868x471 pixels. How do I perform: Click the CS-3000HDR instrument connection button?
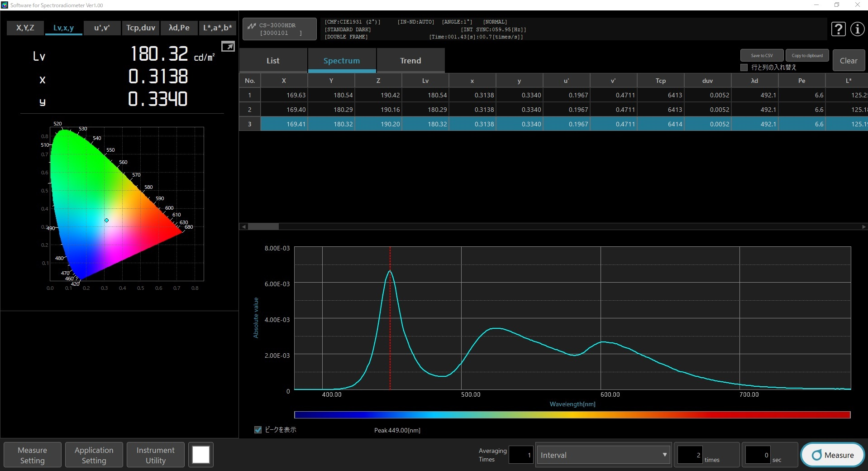tap(279, 29)
